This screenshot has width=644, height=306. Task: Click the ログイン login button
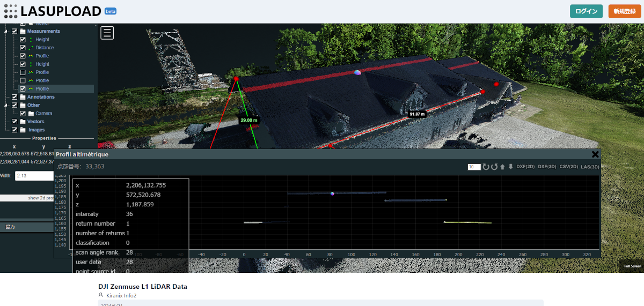tap(586, 11)
